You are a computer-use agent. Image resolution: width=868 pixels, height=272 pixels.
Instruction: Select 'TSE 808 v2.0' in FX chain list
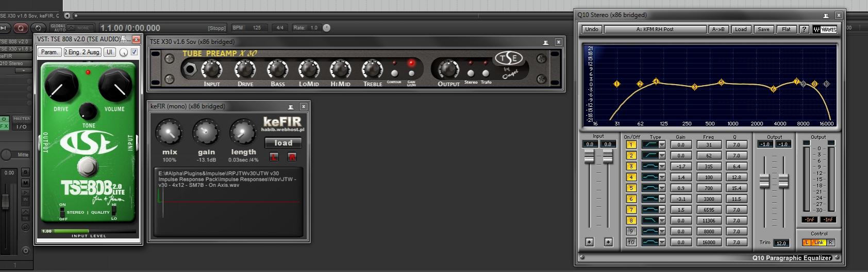pos(15,42)
